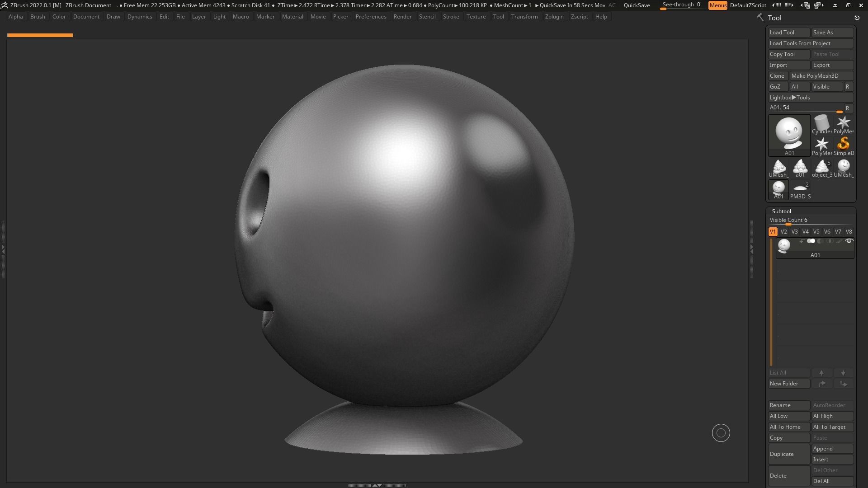Click the A01 subtool start-group arrow icon

[x=802, y=241]
